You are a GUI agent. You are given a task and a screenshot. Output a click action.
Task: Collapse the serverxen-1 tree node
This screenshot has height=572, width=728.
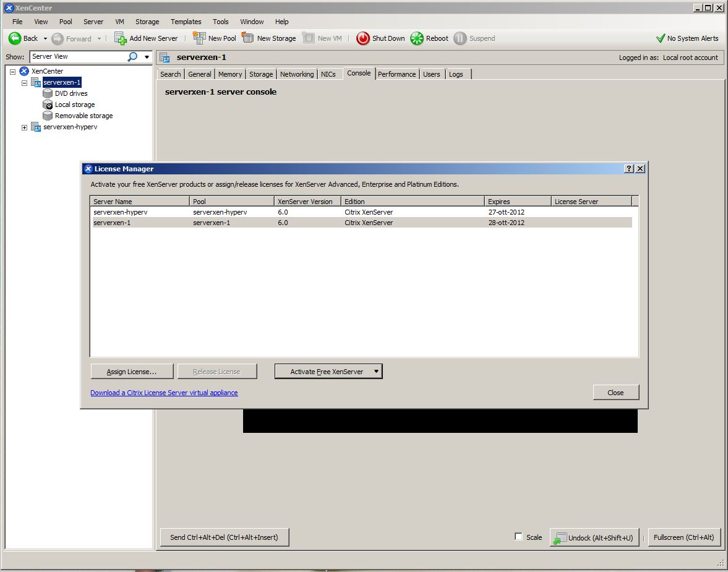coord(24,83)
